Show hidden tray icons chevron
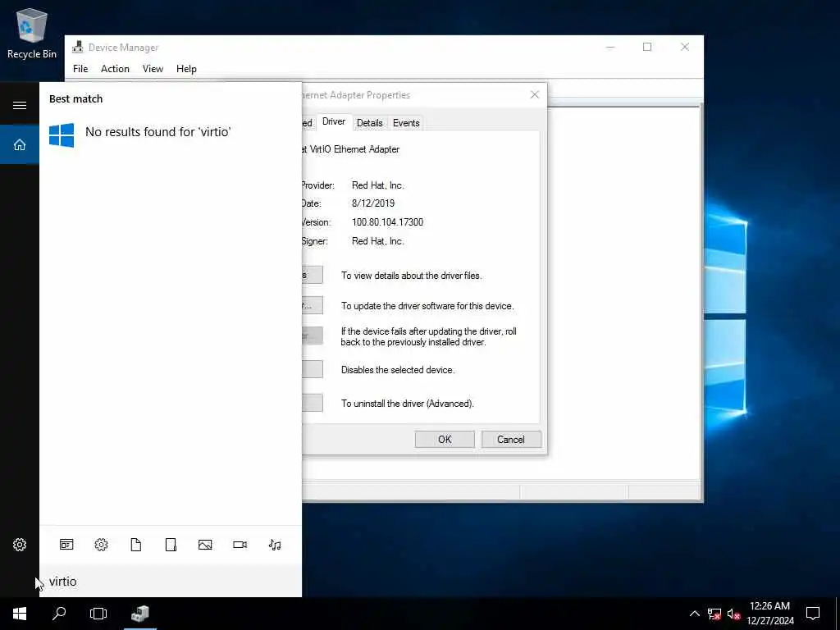 point(694,614)
